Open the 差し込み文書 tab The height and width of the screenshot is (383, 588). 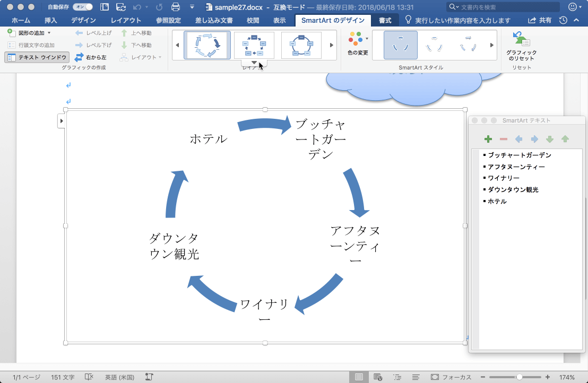pyautogui.click(x=214, y=20)
